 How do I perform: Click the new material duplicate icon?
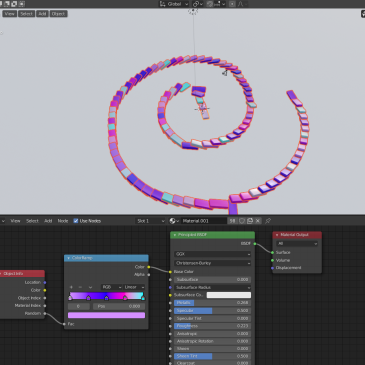coord(250,221)
